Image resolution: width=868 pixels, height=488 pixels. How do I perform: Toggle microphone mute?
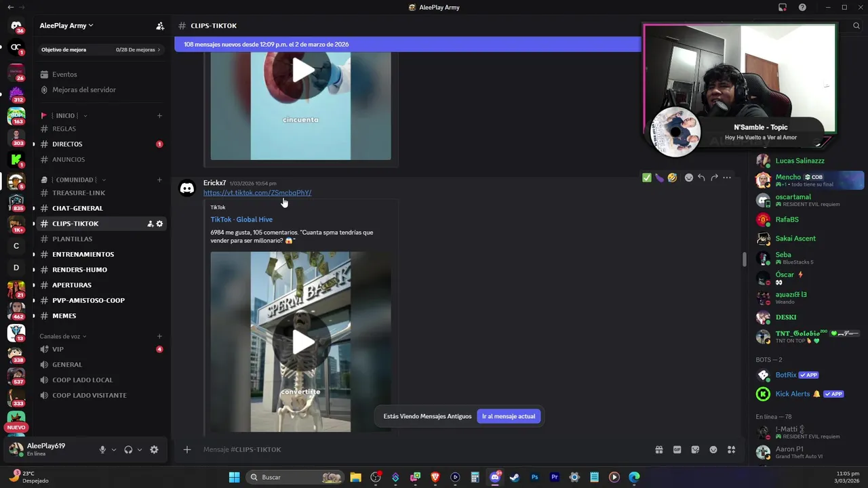(x=102, y=449)
